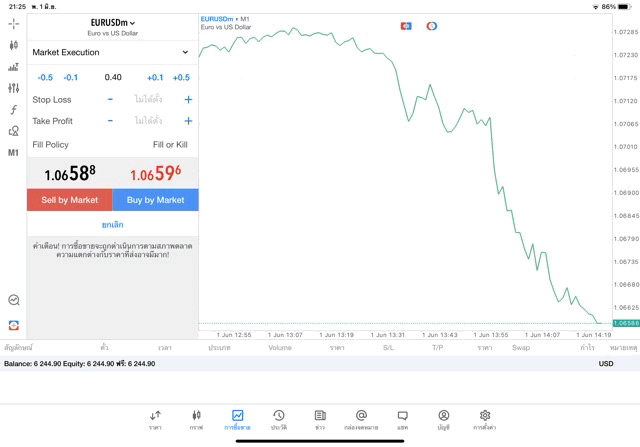
Task: Click the T/P column header
Action: click(x=438, y=348)
